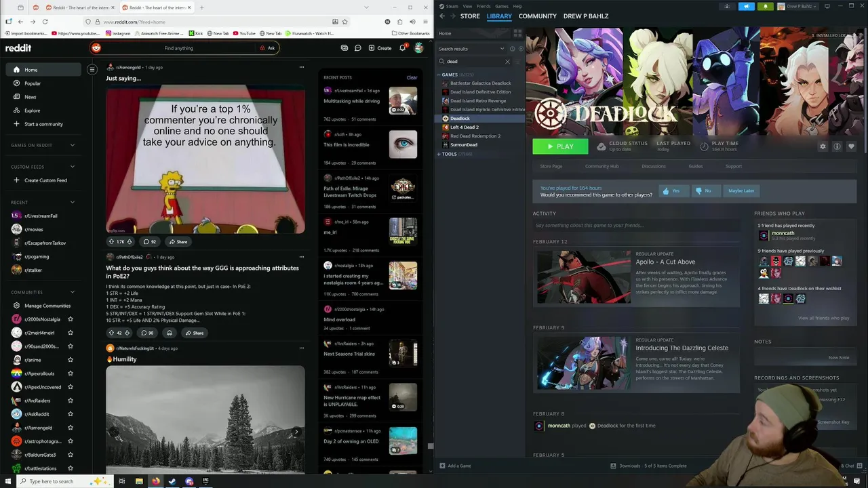Collapse Games on Reddit section
This screenshot has width=868, height=488.
pyautogui.click(x=73, y=145)
